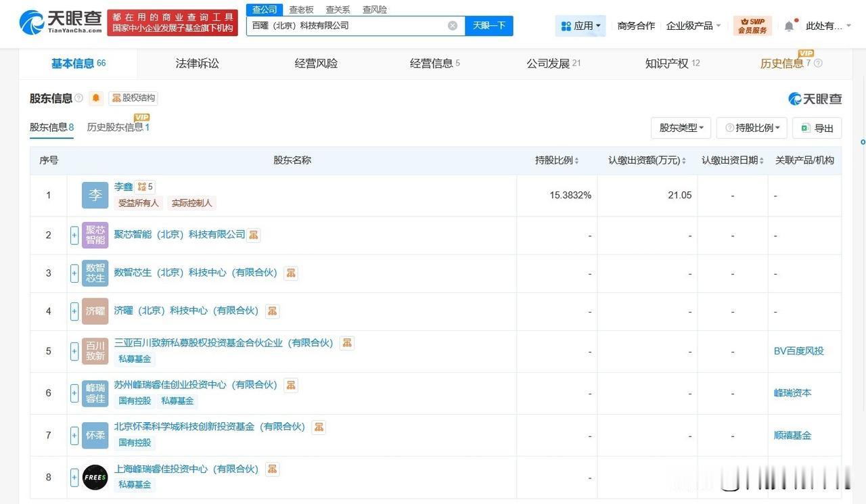This screenshot has height=504, width=866.
Task: Click the 数智芯生 blue logo
Action: point(95,273)
